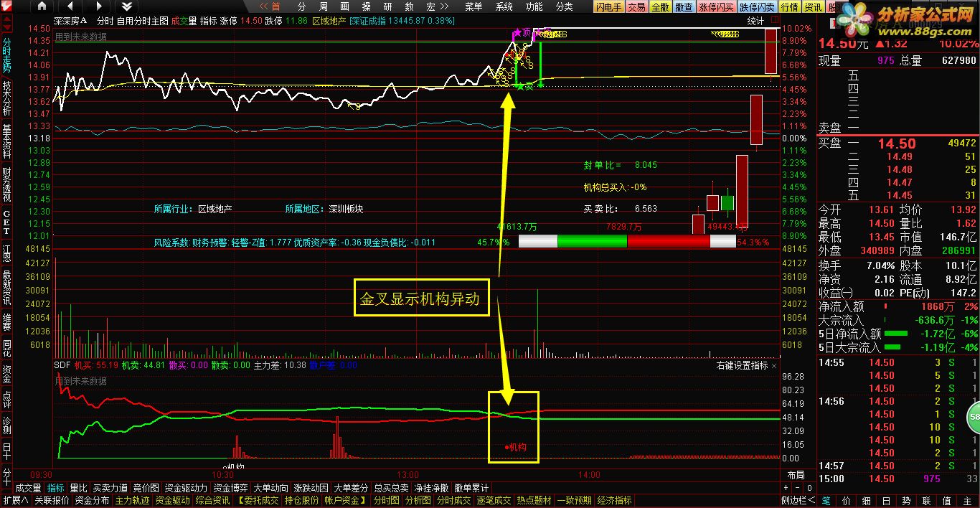
Task: Select the 联 tab under the trade list
Action: point(926,500)
